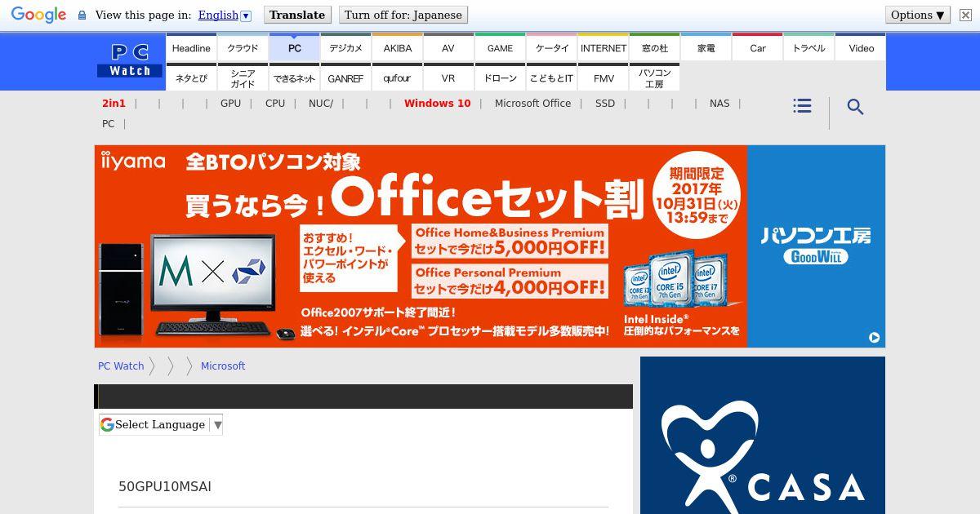Click the SSD topic link

pyautogui.click(x=605, y=103)
